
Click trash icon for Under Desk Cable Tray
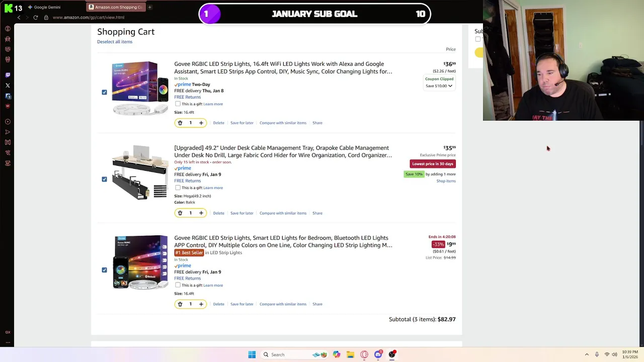(180, 213)
